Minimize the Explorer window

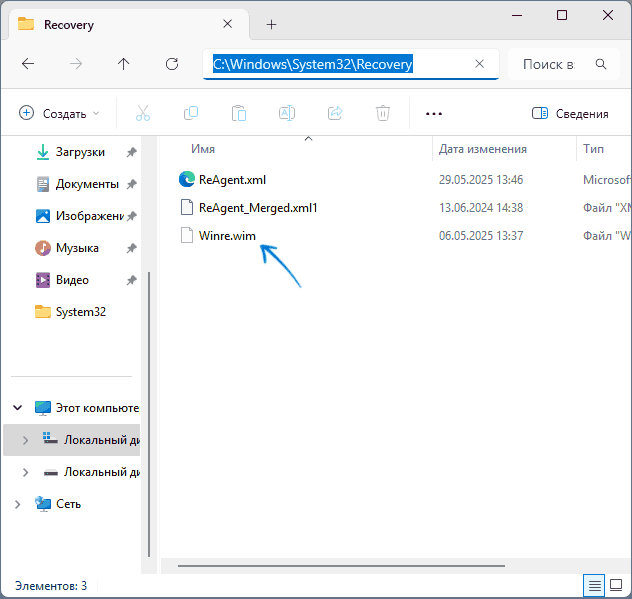517,15
